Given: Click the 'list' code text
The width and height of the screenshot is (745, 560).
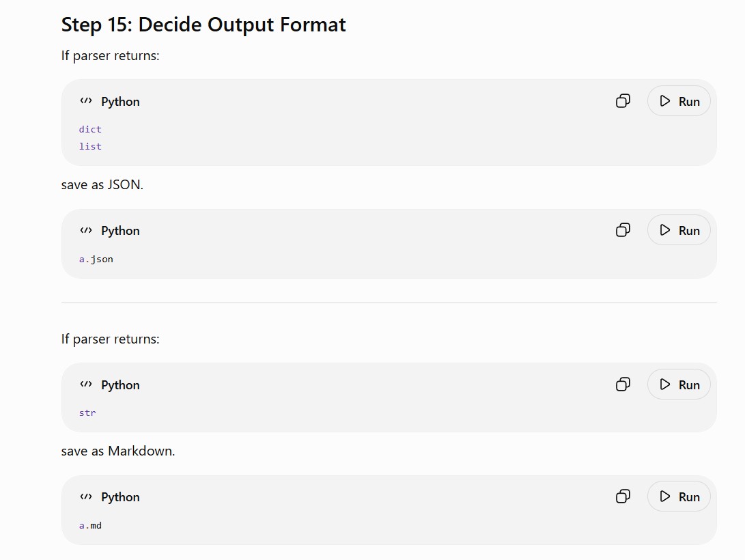Looking at the screenshot, I should point(90,146).
